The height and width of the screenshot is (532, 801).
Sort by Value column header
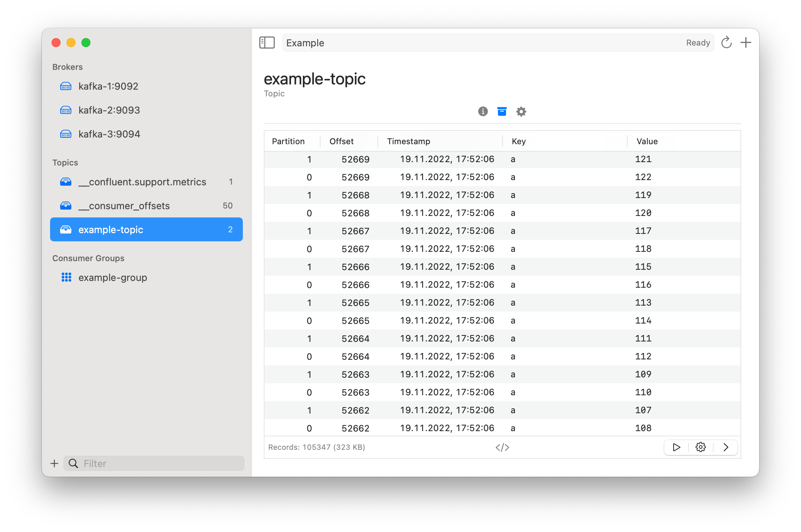[x=684, y=141]
